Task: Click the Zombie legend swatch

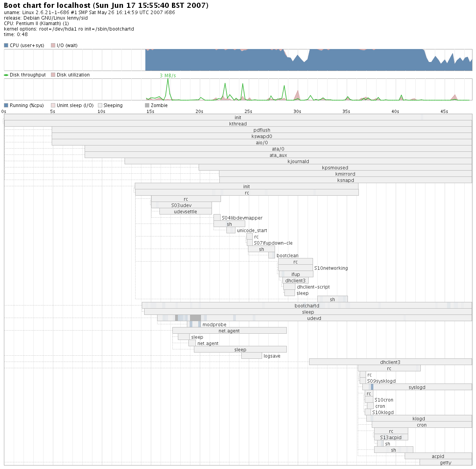Action: point(147,105)
